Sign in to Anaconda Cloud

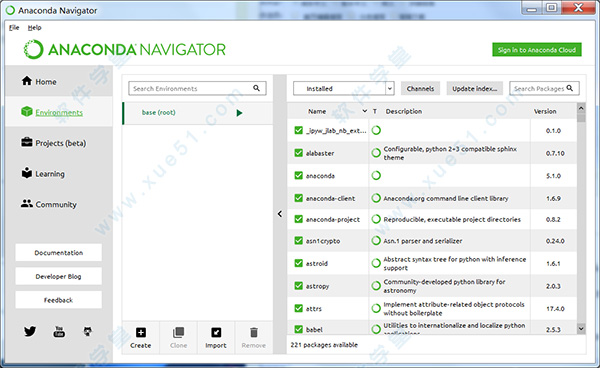[x=537, y=50]
